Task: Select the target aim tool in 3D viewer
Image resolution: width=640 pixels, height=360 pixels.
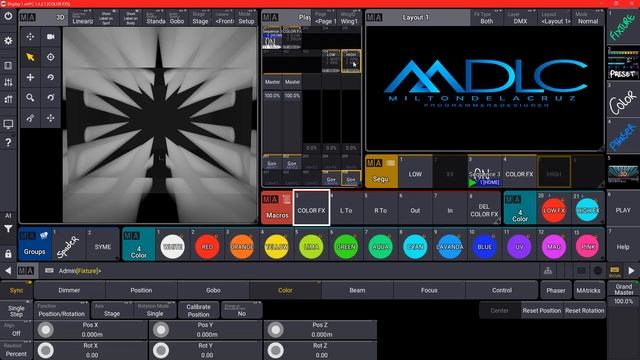Action: coord(51,57)
